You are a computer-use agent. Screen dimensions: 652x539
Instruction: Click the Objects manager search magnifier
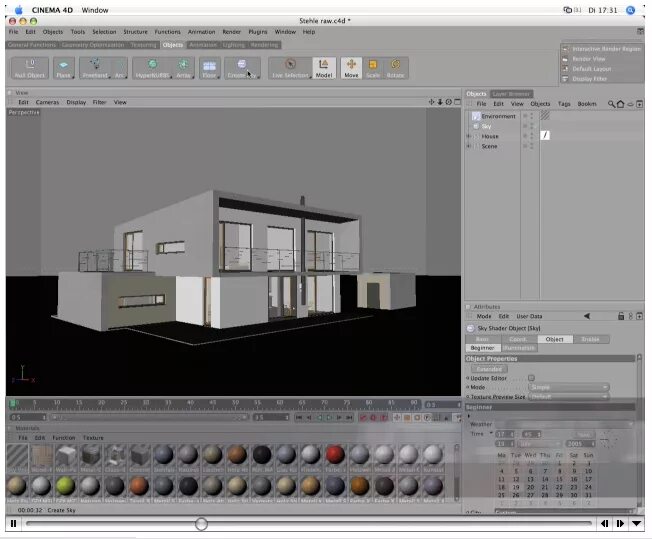point(611,104)
